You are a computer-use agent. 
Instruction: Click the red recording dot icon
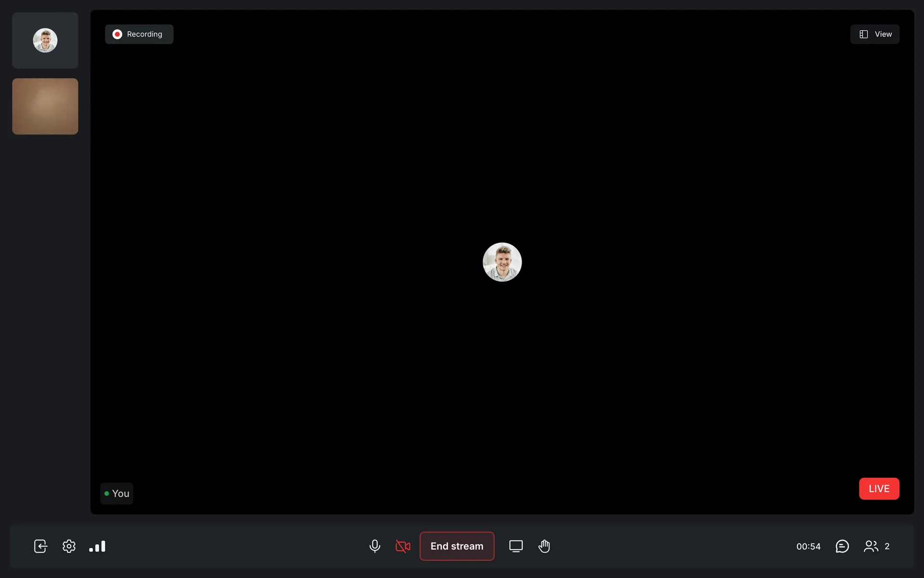click(117, 34)
